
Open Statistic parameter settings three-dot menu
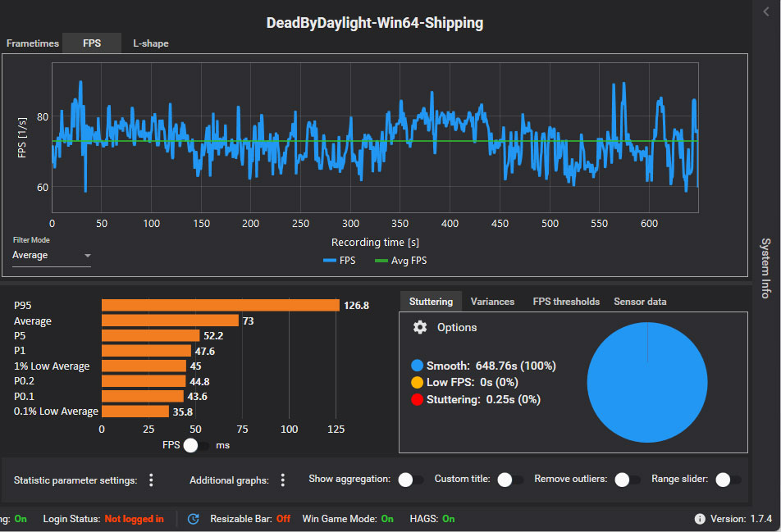[x=151, y=480]
